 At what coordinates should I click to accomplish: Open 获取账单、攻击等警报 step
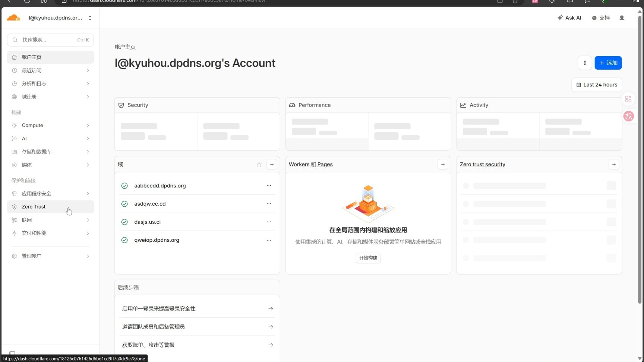197,345
